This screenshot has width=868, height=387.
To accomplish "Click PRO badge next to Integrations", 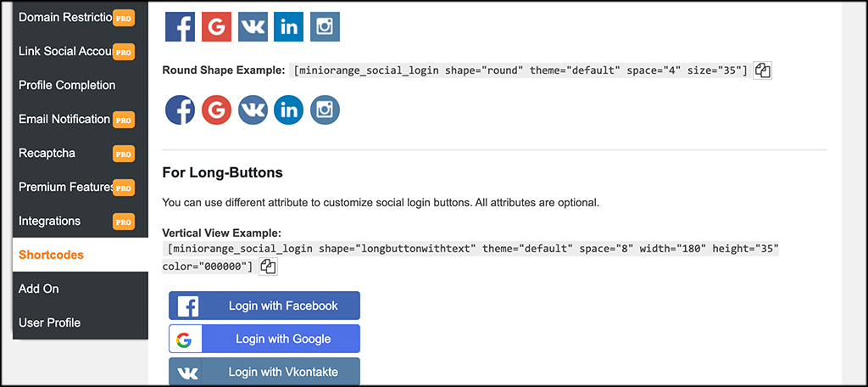I will coord(124,222).
